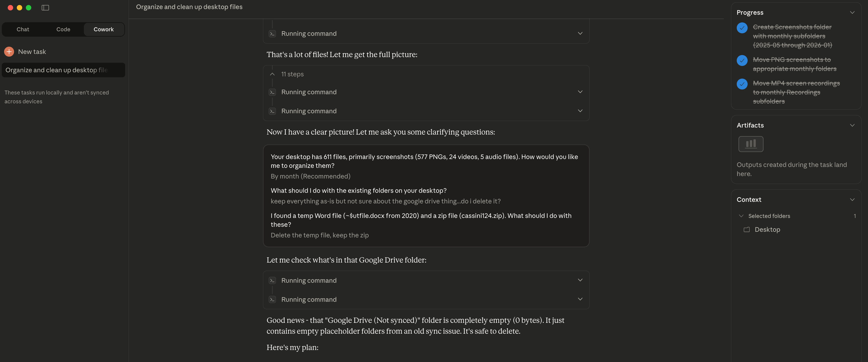Click the sidebar toggle icon at top left
The image size is (868, 362).
(46, 7)
